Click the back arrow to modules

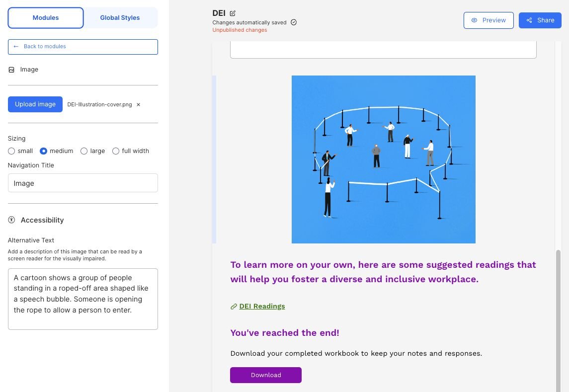(x=16, y=47)
